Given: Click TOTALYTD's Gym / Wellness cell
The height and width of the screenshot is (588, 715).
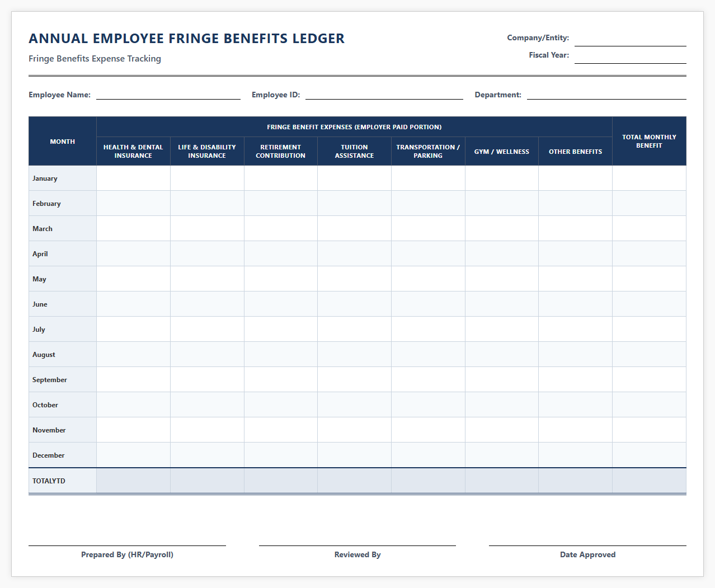Looking at the screenshot, I should (502, 481).
